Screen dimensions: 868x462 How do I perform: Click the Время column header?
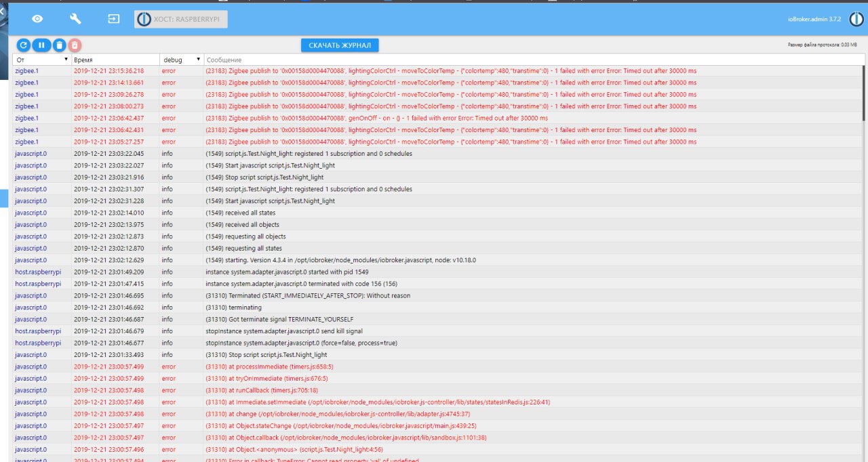click(x=83, y=60)
